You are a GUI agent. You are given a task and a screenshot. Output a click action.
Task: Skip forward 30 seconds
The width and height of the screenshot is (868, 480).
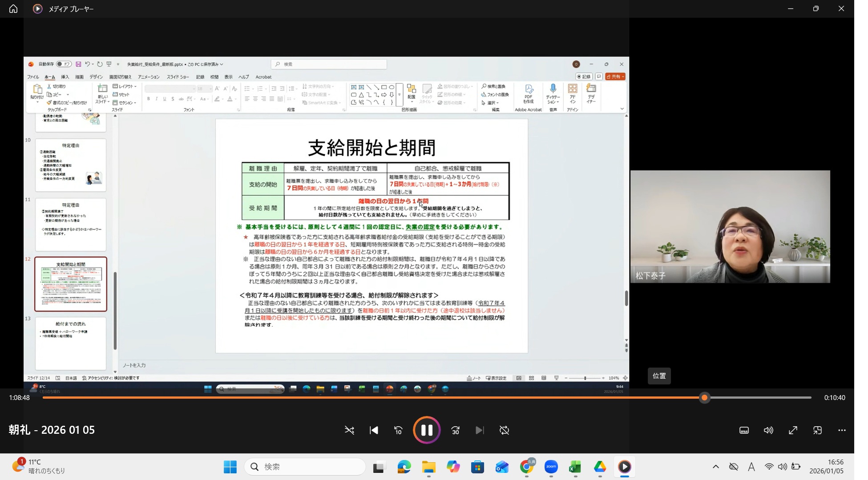(x=456, y=430)
